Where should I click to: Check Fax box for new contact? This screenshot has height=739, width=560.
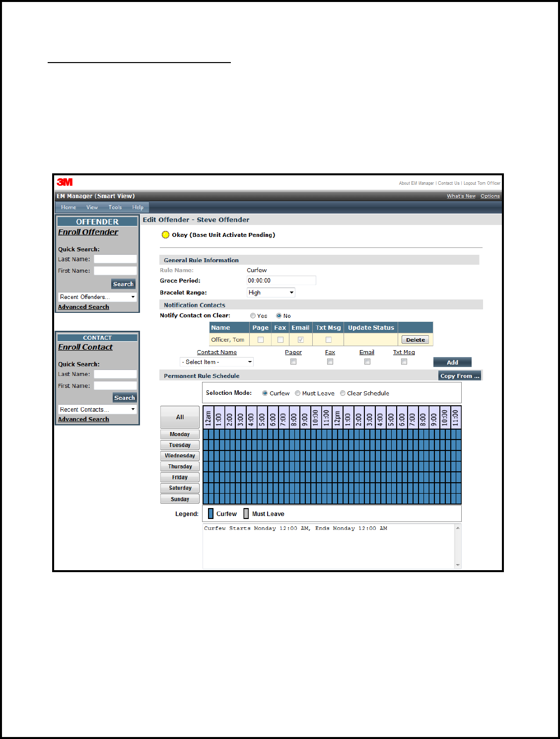click(x=330, y=362)
